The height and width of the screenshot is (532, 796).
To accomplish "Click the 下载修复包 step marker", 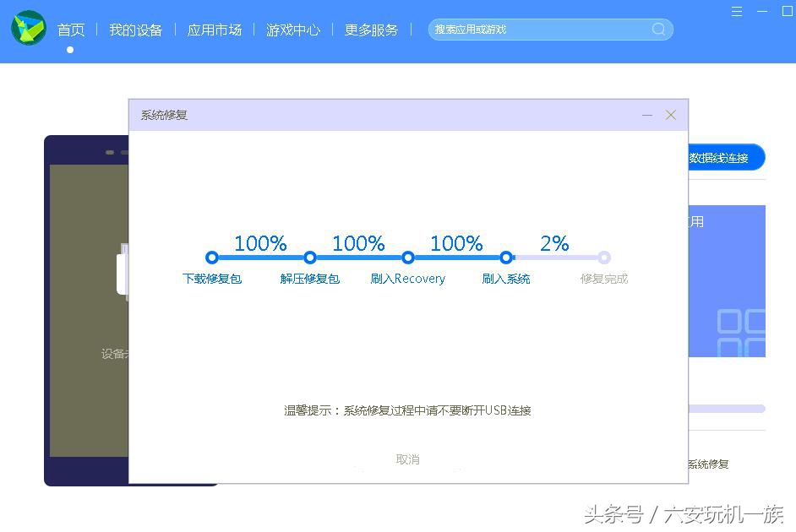I will point(211,257).
